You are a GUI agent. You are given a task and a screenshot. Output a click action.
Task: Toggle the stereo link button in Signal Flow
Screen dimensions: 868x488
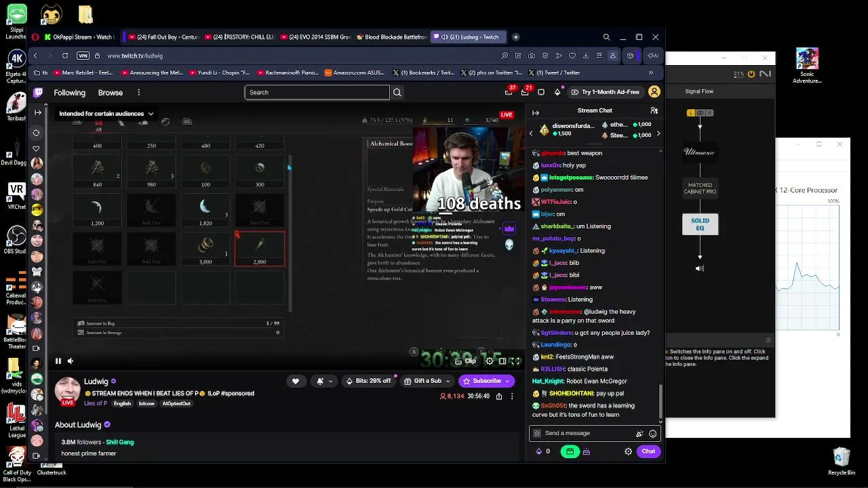pos(700,113)
